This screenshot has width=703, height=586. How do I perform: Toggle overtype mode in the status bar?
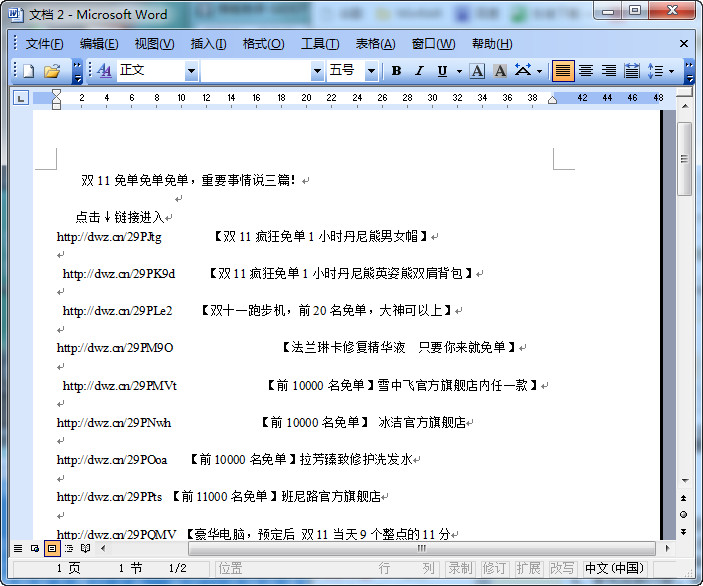coord(562,568)
